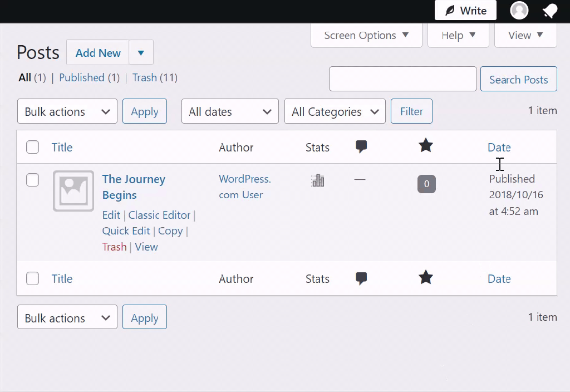Screen dimensions: 570x392
Task: Click the likes count badge showing 0
Action: (x=426, y=184)
